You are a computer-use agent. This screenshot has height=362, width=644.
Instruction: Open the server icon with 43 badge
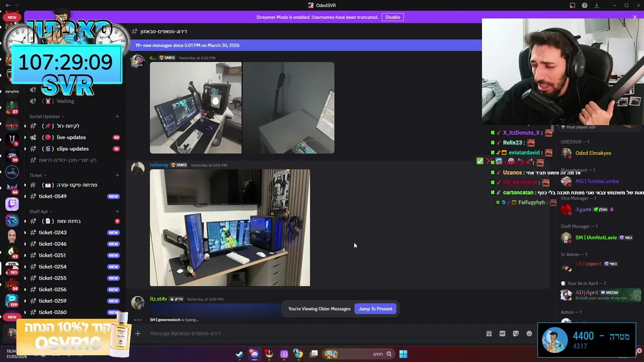(12, 252)
